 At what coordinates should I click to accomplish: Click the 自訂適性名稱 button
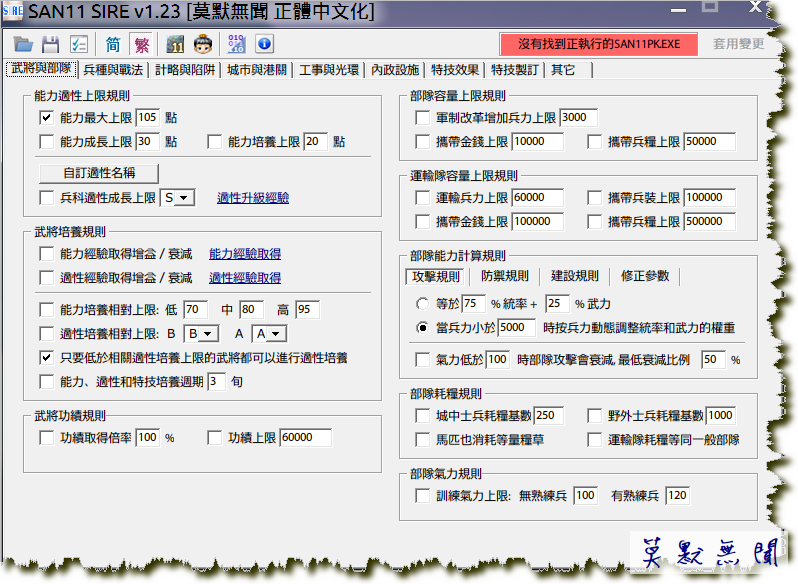(x=98, y=172)
